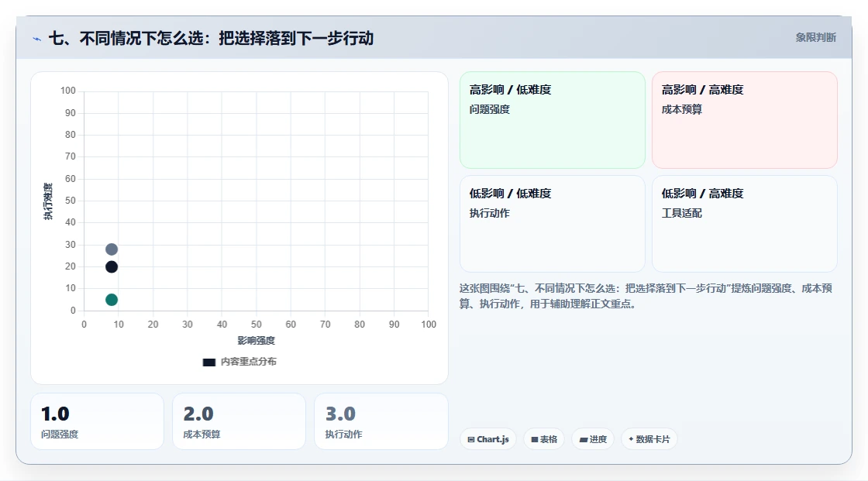This screenshot has width=868, height=481.
Task: Click the 象限判断 label in header
Action: [x=815, y=38]
